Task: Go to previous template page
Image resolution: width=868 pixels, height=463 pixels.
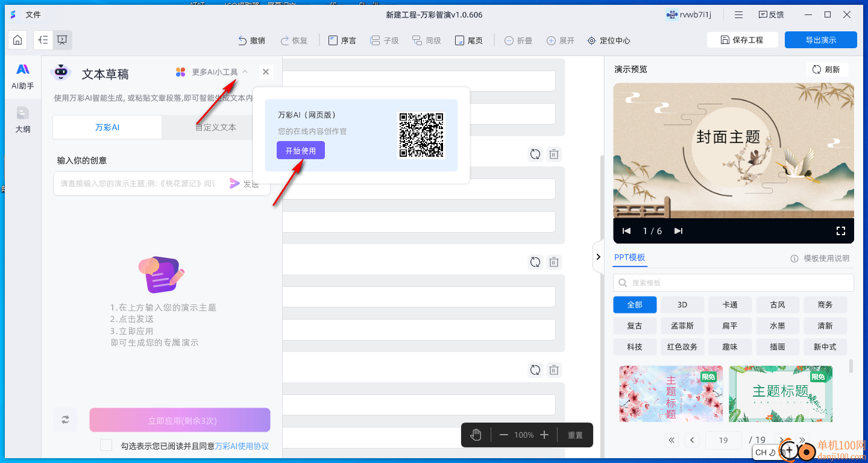Action: tap(693, 440)
